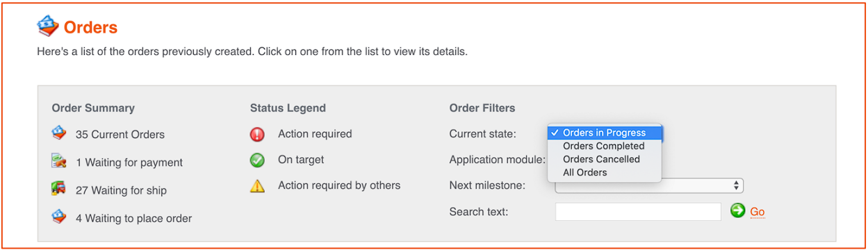
Task: Open the Next milestone dropdown
Action: [x=649, y=185]
